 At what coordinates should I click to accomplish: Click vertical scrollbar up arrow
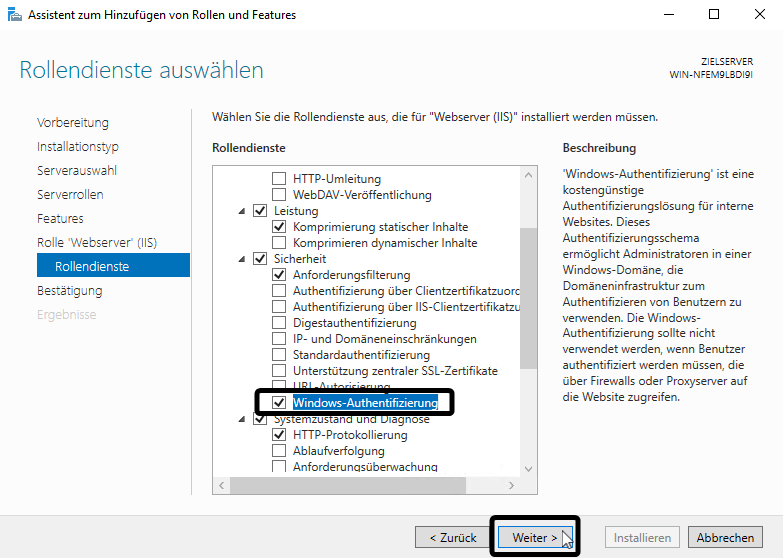coord(528,175)
